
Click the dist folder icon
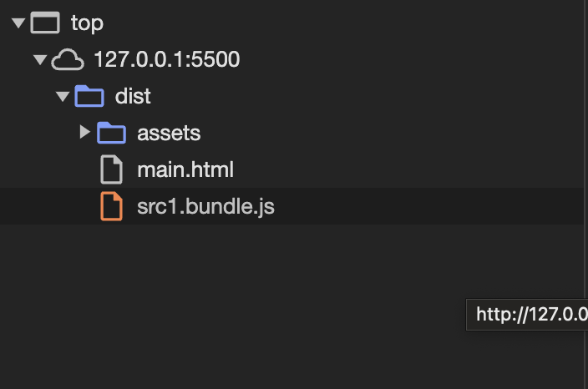pyautogui.click(x=89, y=96)
